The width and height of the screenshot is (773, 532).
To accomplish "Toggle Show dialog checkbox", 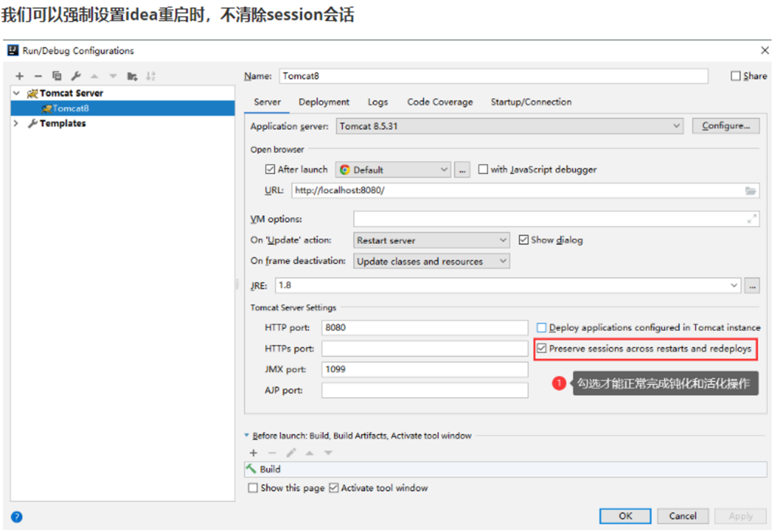I will (x=524, y=240).
